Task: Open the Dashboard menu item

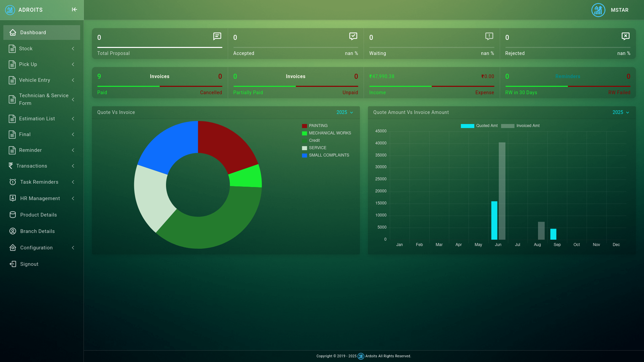Action: (33, 33)
